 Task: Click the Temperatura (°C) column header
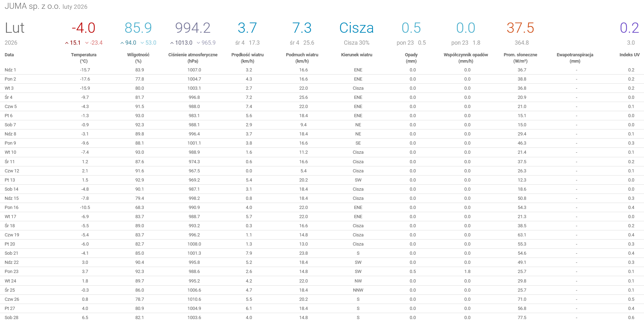(x=84, y=58)
